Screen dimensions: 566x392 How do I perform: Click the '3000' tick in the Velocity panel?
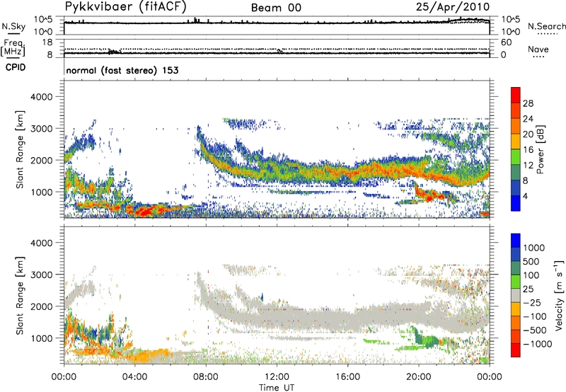pyautogui.click(x=41, y=275)
